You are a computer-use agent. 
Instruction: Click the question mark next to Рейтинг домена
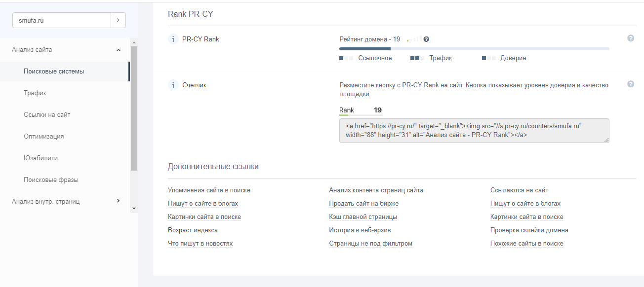click(x=426, y=39)
